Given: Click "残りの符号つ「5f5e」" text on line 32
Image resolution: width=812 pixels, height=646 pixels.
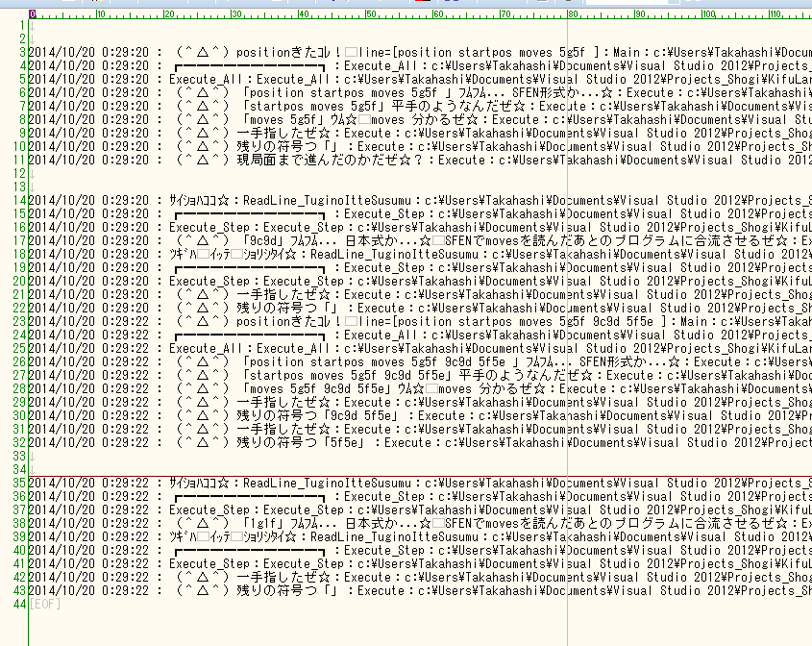Looking at the screenshot, I should (304, 443).
